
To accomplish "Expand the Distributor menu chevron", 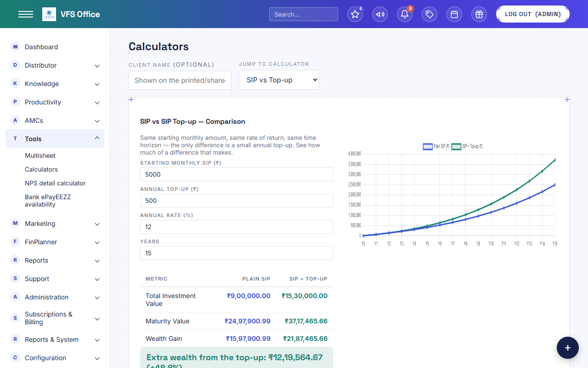I will (97, 66).
